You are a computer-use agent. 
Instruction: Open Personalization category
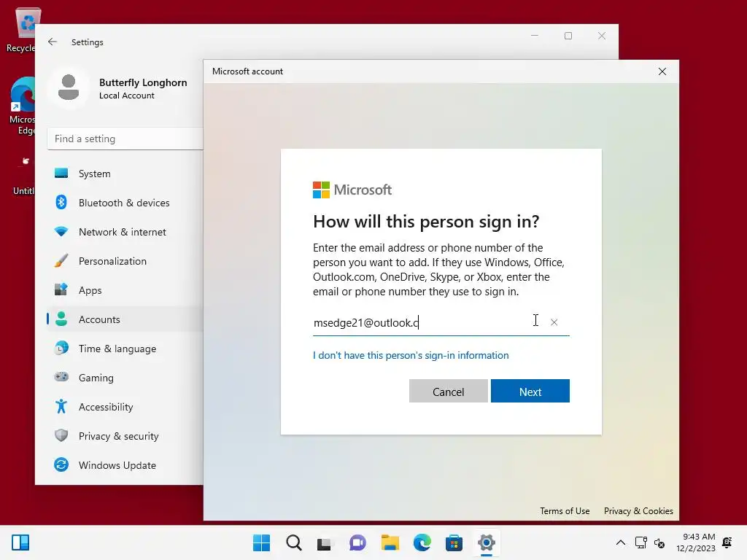click(x=125, y=261)
